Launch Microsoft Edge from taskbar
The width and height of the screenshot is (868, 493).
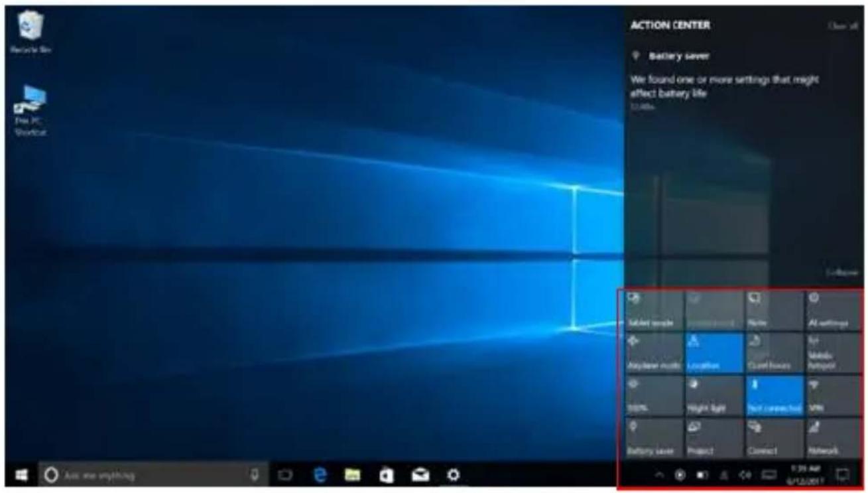(320, 475)
